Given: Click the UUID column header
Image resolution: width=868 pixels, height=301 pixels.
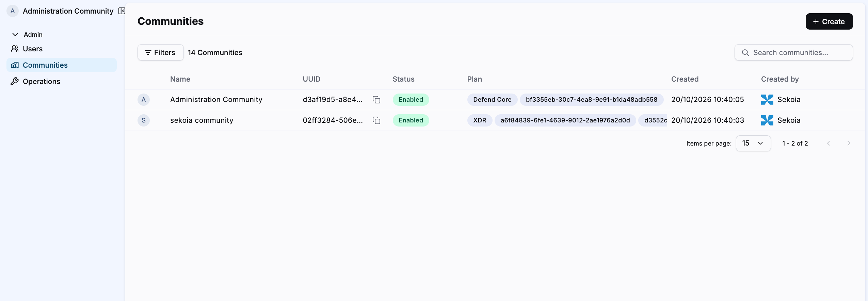Looking at the screenshot, I should (x=311, y=79).
